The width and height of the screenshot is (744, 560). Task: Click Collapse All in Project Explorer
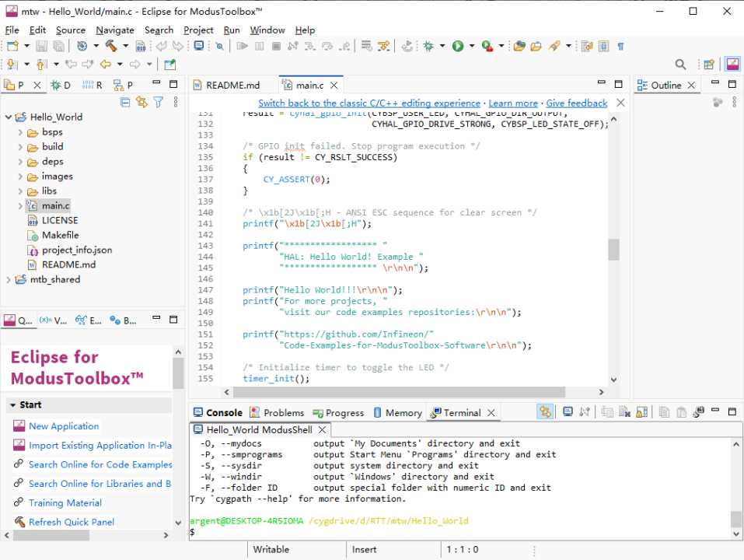click(125, 102)
